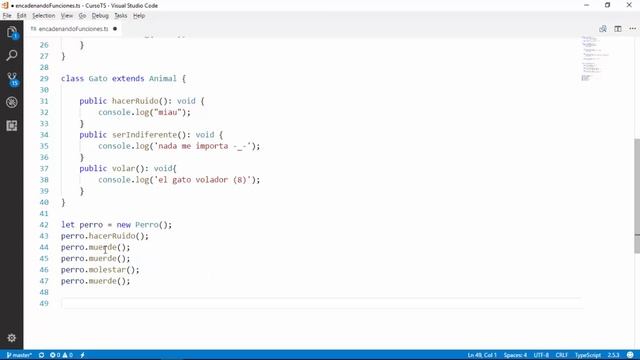
Task: Open the editor more actions ellipsis
Action: tap(633, 29)
